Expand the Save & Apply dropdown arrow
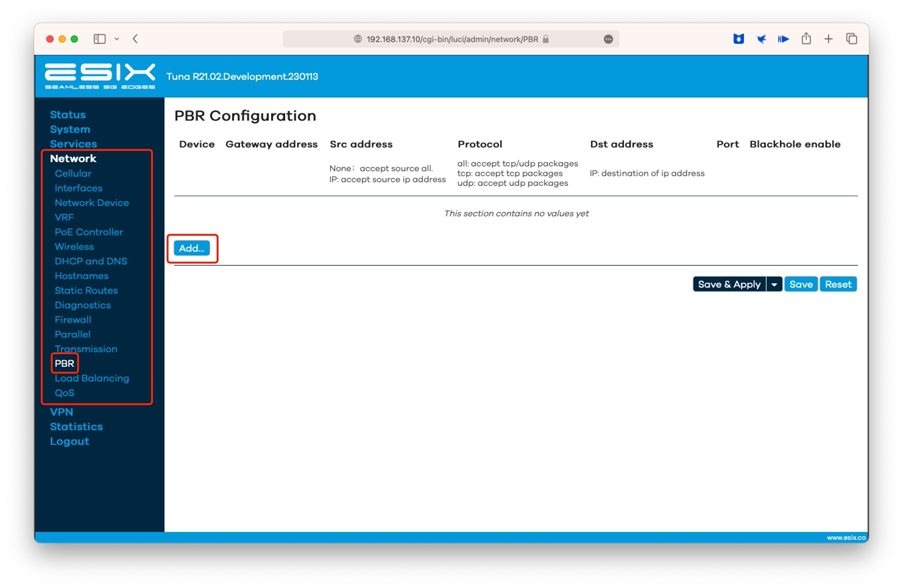The width and height of the screenshot is (903, 588). 774,285
